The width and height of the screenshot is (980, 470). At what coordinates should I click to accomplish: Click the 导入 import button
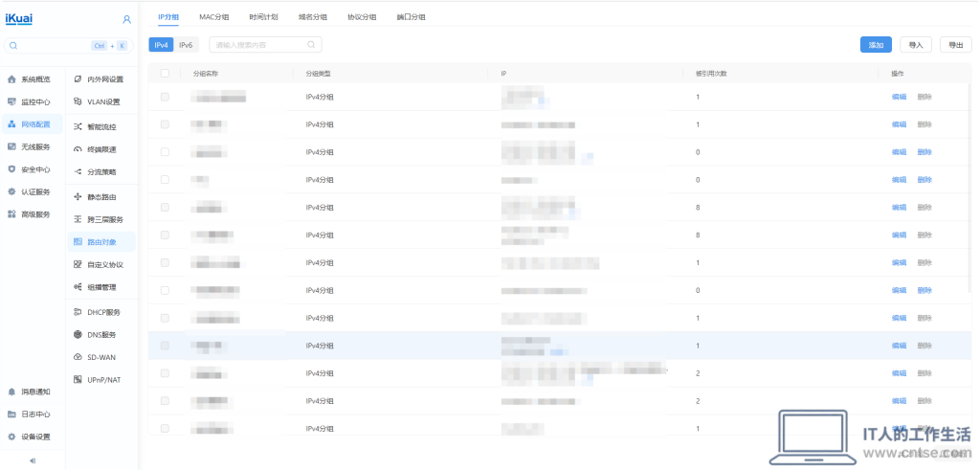click(916, 44)
